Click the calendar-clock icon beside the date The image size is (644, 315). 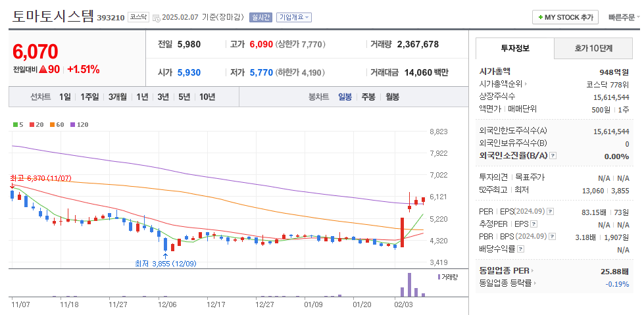157,18
